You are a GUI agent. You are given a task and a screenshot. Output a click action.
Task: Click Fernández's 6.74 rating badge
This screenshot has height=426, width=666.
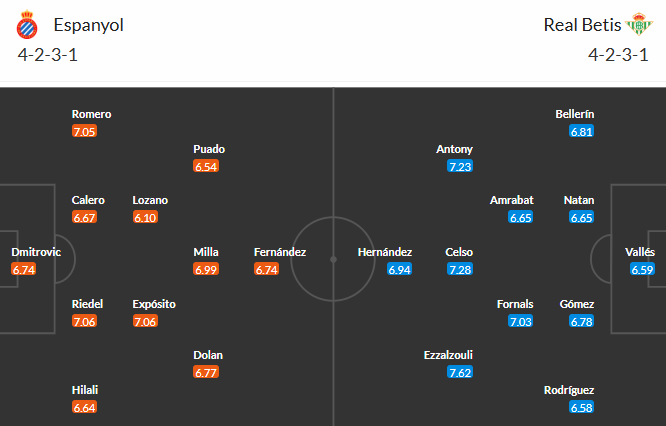pyautogui.click(x=268, y=269)
